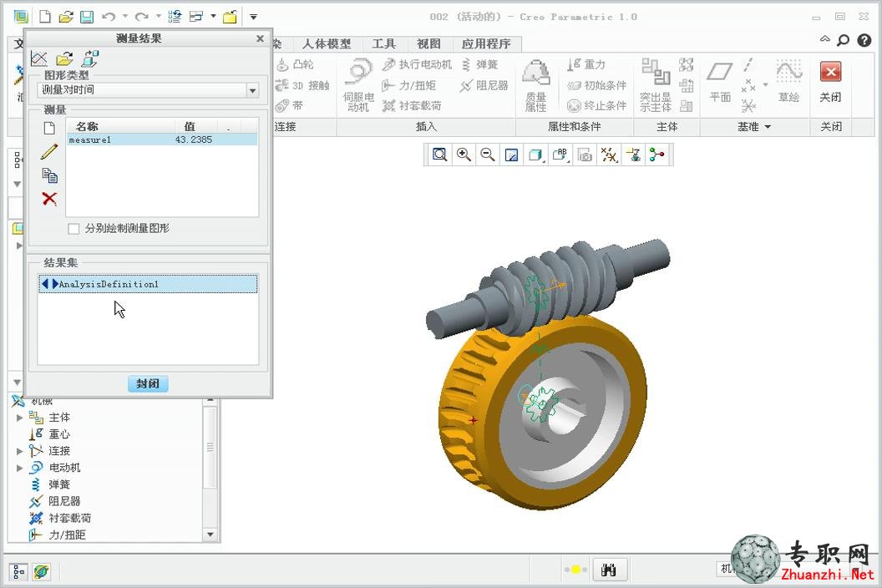Image resolution: width=882 pixels, height=588 pixels.
Task: Select the measure1 row in the measure list
Action: pyautogui.click(x=162, y=139)
